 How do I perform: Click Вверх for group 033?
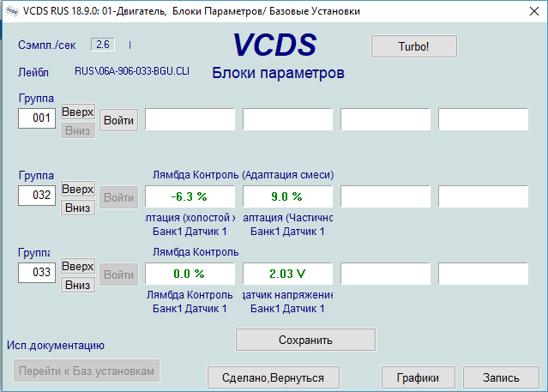click(x=78, y=267)
